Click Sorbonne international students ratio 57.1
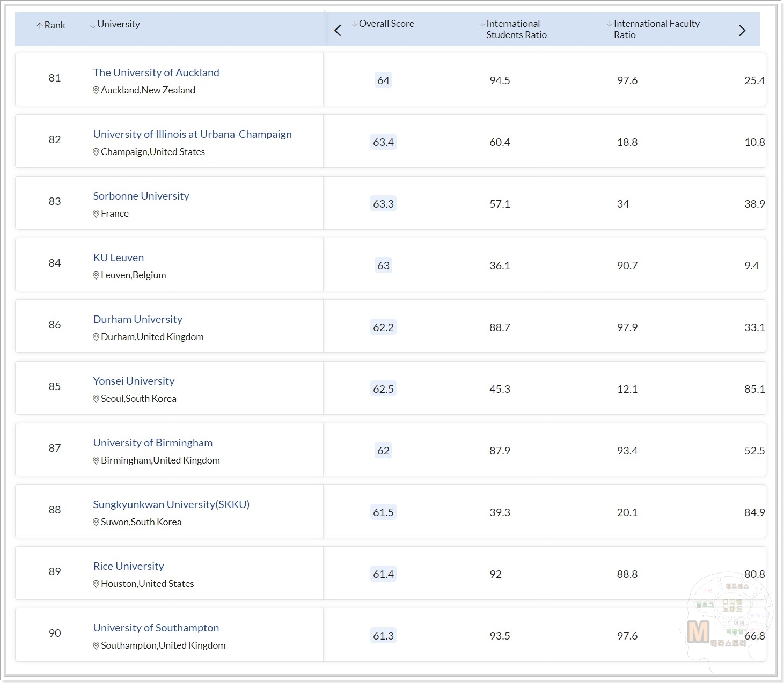 [500, 204]
